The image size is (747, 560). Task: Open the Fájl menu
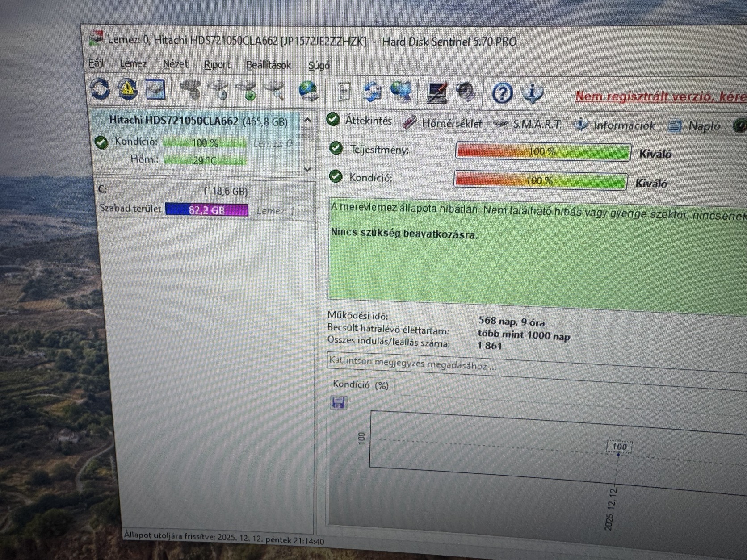[96, 63]
